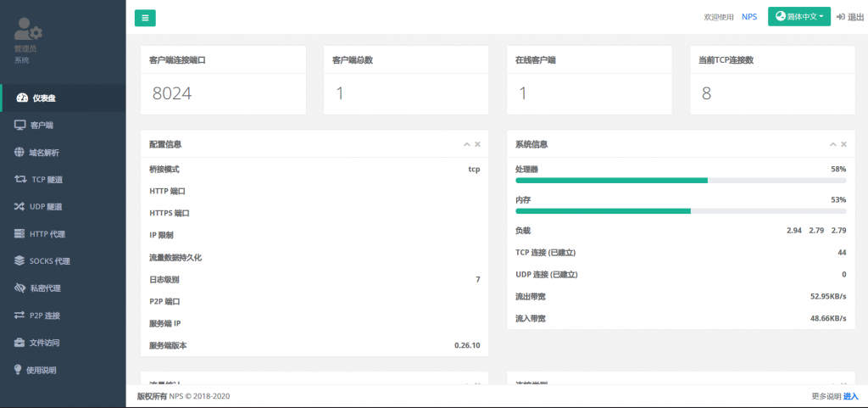Click the globe icon in language button
This screenshot has width=868, height=408.
click(780, 17)
